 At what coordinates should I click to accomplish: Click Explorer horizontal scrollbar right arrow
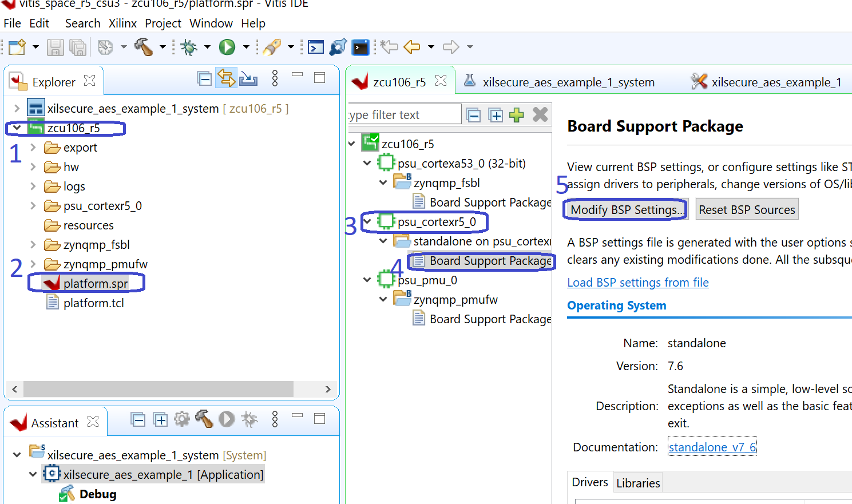tap(328, 389)
